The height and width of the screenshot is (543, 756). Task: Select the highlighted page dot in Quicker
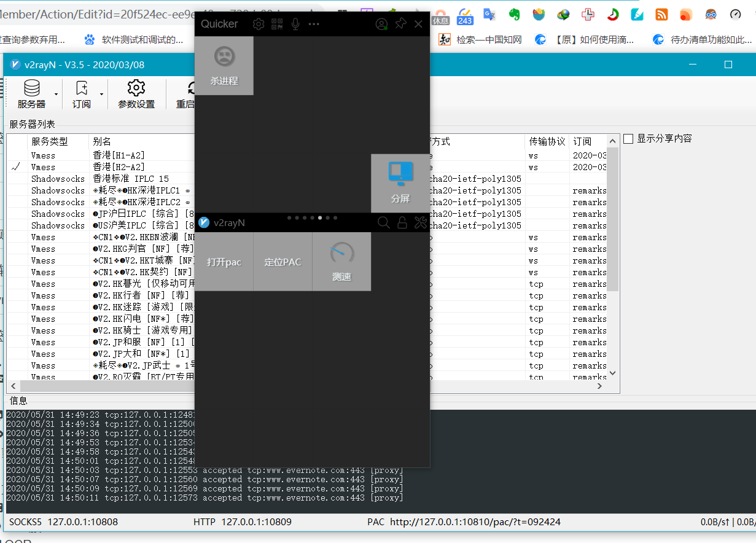[x=320, y=217]
